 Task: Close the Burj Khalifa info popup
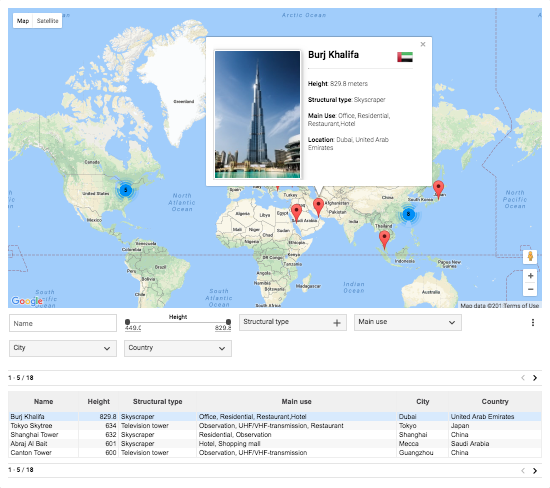tap(423, 44)
